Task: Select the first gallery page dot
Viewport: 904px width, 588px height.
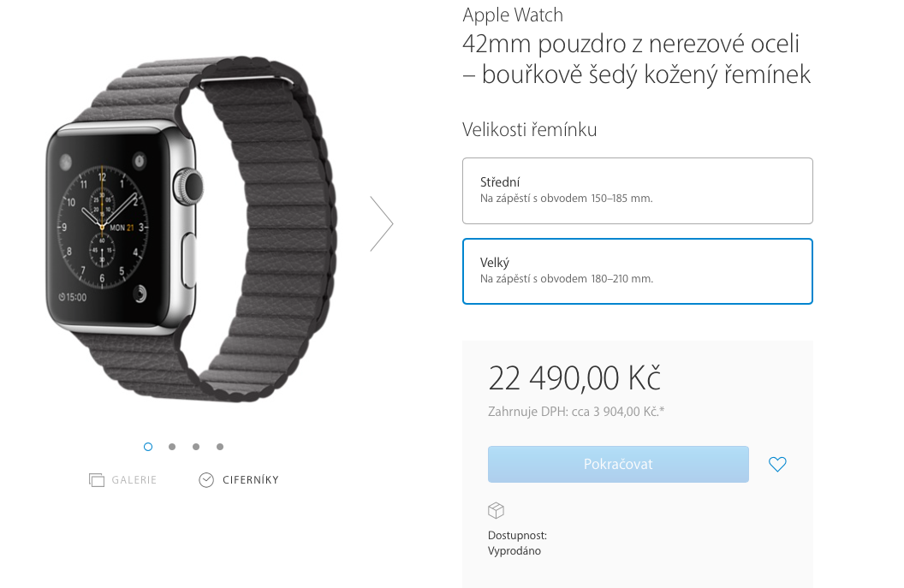Action: (x=148, y=447)
